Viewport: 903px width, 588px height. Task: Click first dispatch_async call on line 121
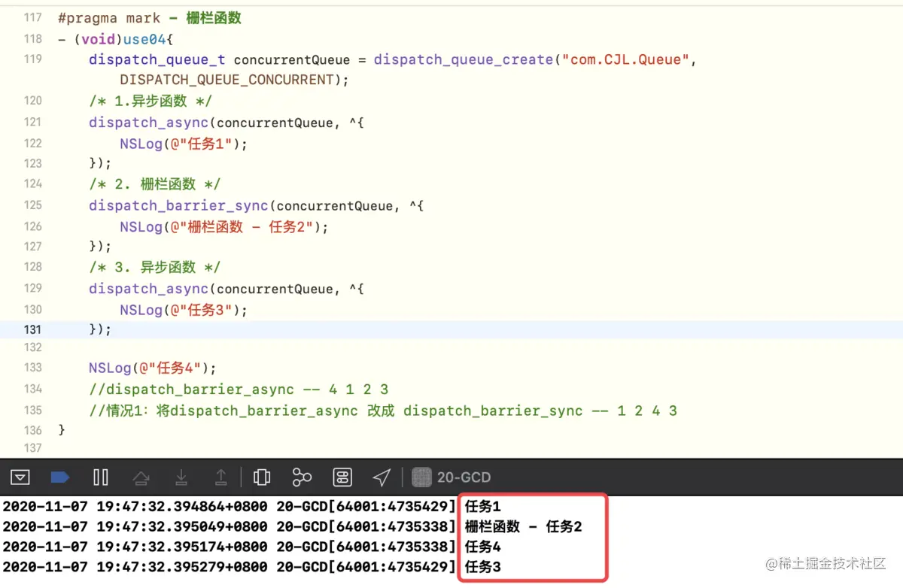149,122
